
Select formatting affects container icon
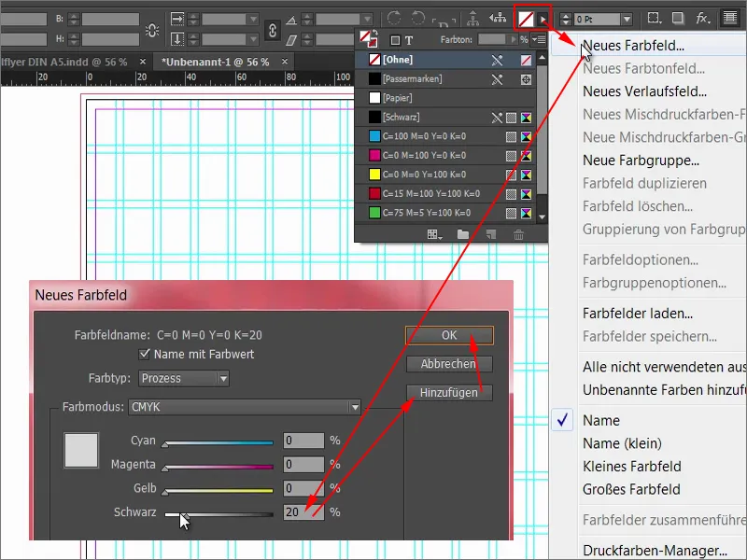coord(395,40)
